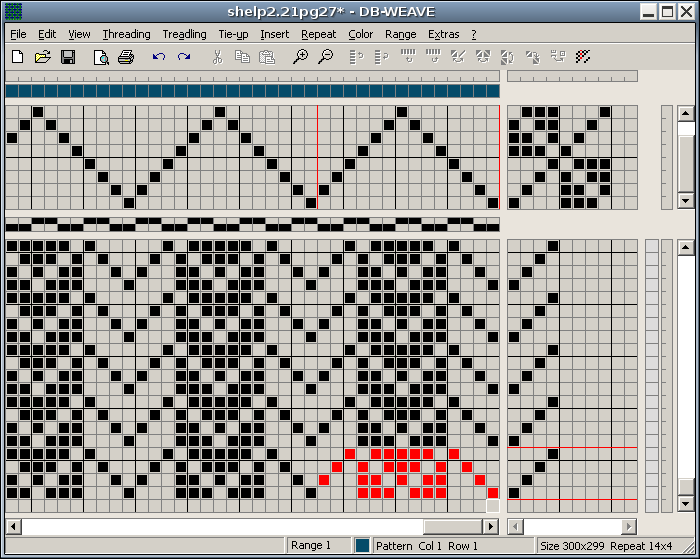Zoom out with the minus magnifier icon
The image size is (700, 559).
(x=326, y=57)
